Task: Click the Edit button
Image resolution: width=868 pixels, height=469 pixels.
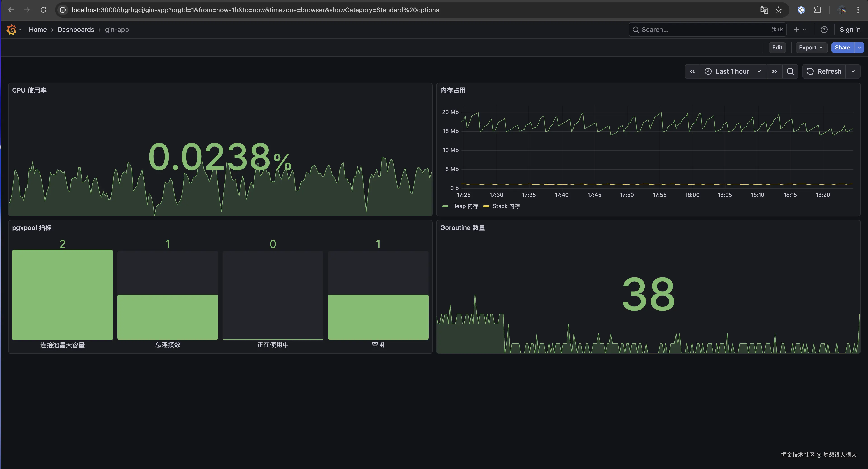Action: click(777, 47)
